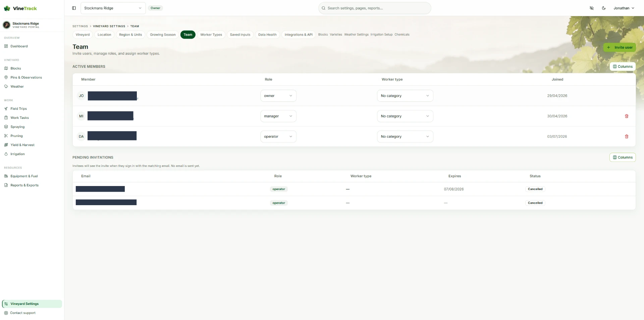Toggle dark mode moon icon

tap(604, 8)
